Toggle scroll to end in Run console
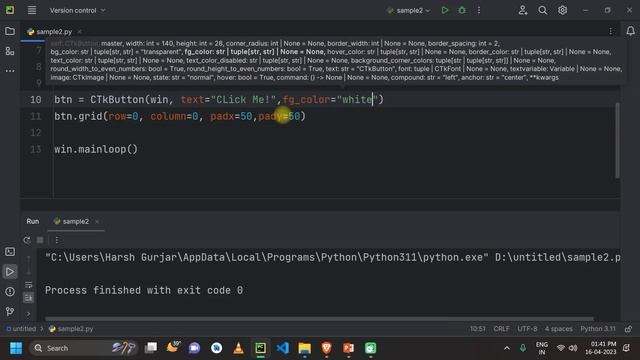The width and height of the screenshot is (640, 360). 28,298
